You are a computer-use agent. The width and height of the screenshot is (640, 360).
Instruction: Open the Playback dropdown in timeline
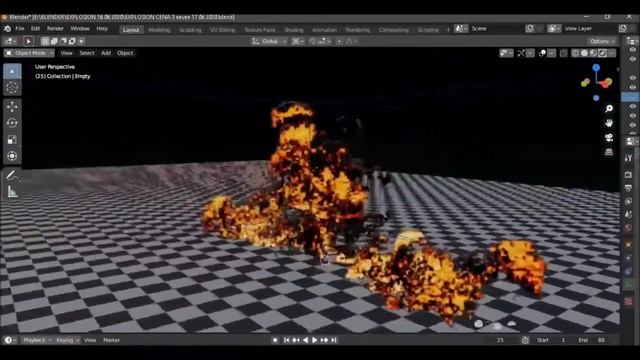pos(37,340)
